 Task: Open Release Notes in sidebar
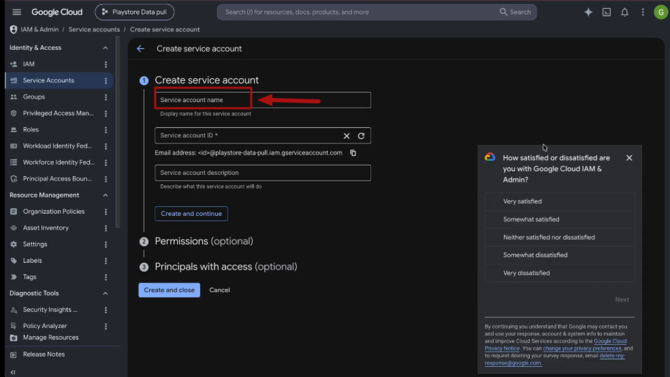44,354
